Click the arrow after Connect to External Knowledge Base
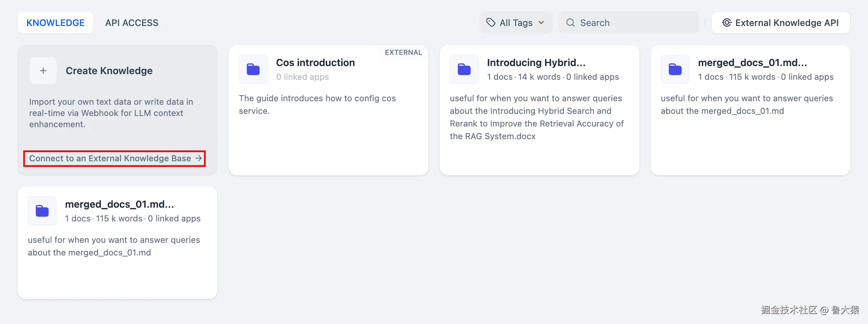The width and height of the screenshot is (868, 324). click(x=199, y=158)
